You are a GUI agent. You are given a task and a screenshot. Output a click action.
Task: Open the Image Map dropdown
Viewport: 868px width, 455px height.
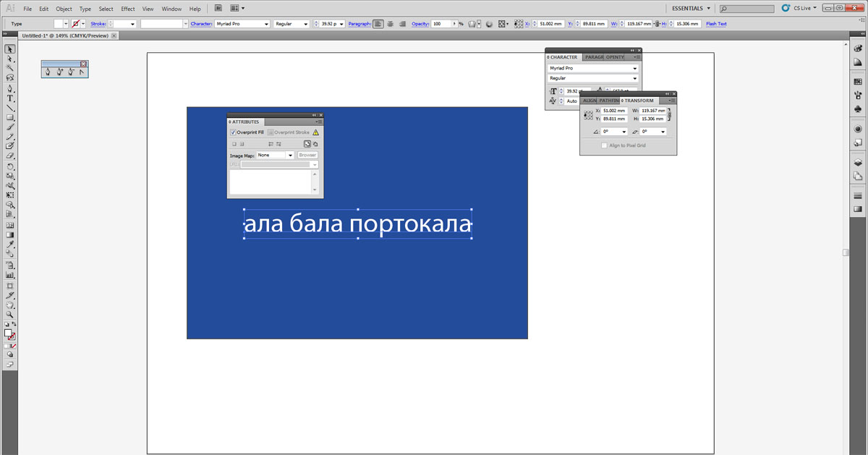tap(290, 156)
